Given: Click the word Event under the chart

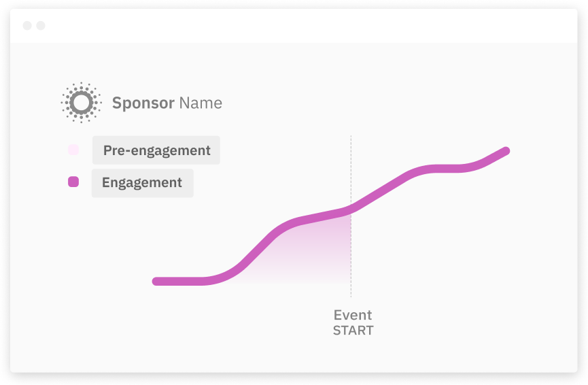Looking at the screenshot, I should [353, 315].
